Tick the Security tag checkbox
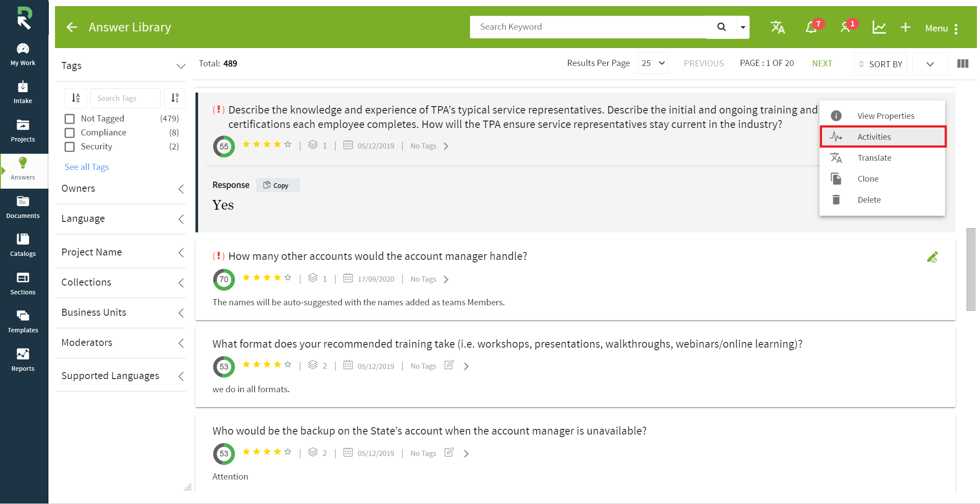The width and height of the screenshot is (980, 504). 69,147
